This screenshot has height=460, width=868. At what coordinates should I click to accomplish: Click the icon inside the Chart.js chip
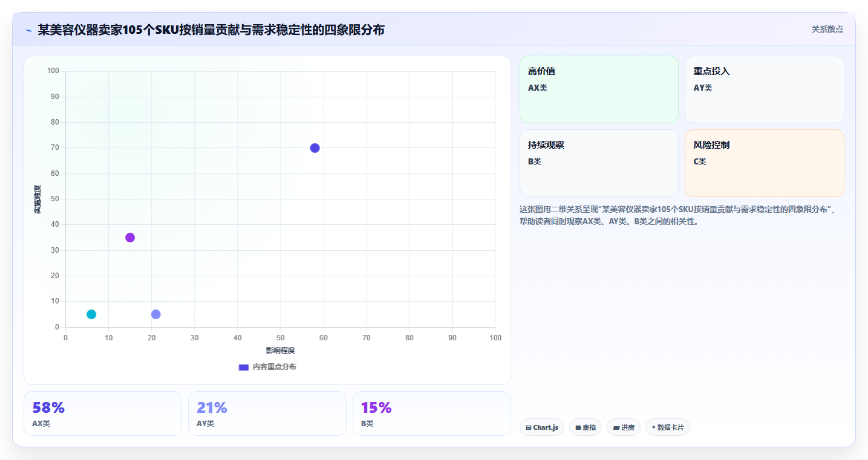[529, 427]
